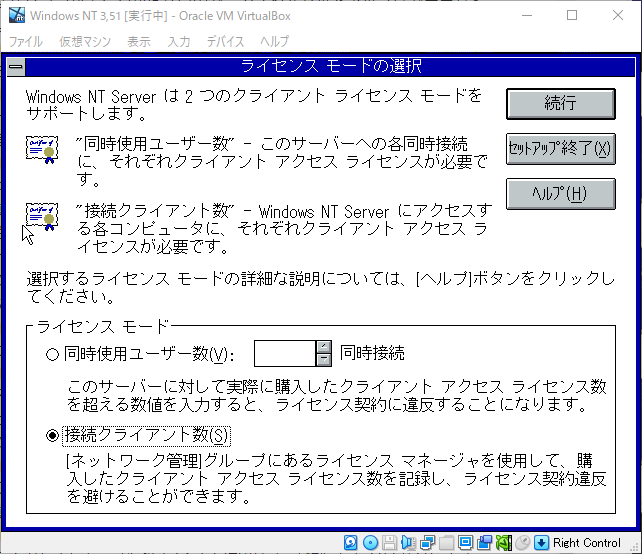Click the VirtualBox window title icon
Image resolution: width=642 pixels, height=554 pixels.
17,15
